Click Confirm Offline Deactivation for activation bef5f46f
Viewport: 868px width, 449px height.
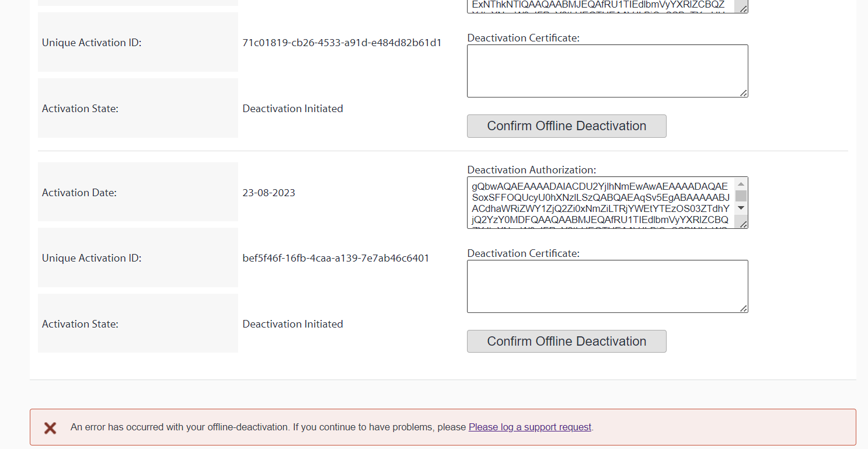pos(566,342)
